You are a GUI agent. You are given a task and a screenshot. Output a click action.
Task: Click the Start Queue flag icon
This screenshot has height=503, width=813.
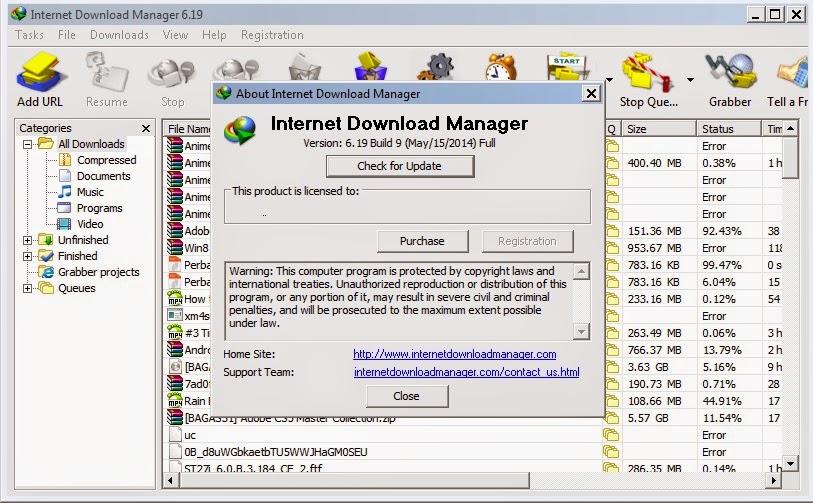pyautogui.click(x=568, y=66)
